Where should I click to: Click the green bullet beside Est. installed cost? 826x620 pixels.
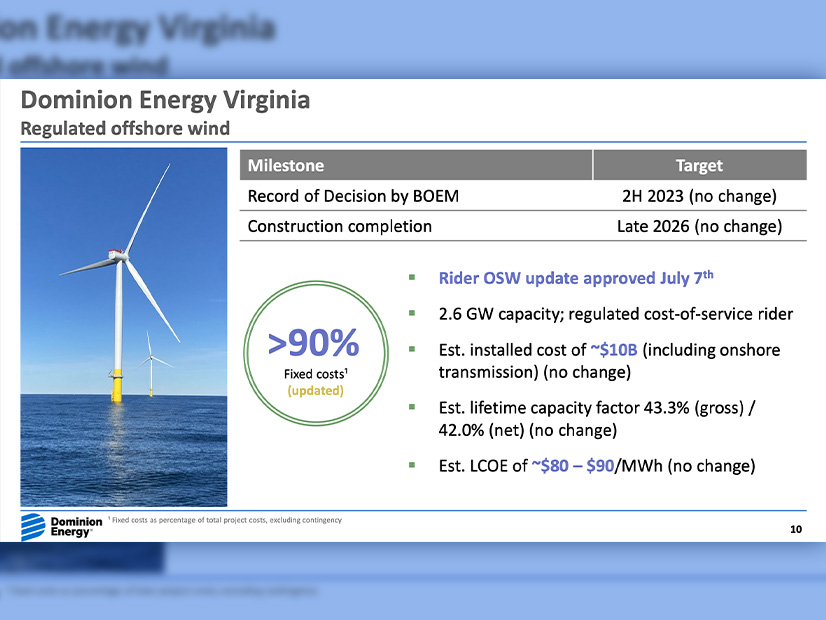[412, 350]
